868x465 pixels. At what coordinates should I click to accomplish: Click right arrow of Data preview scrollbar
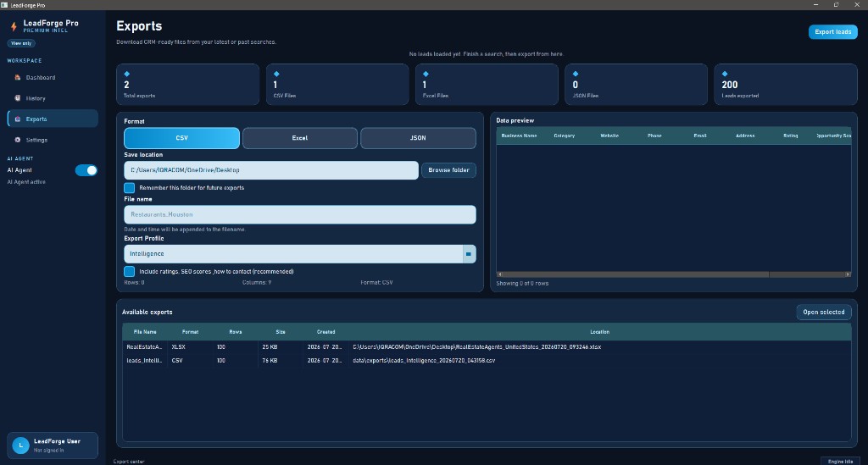click(x=848, y=274)
